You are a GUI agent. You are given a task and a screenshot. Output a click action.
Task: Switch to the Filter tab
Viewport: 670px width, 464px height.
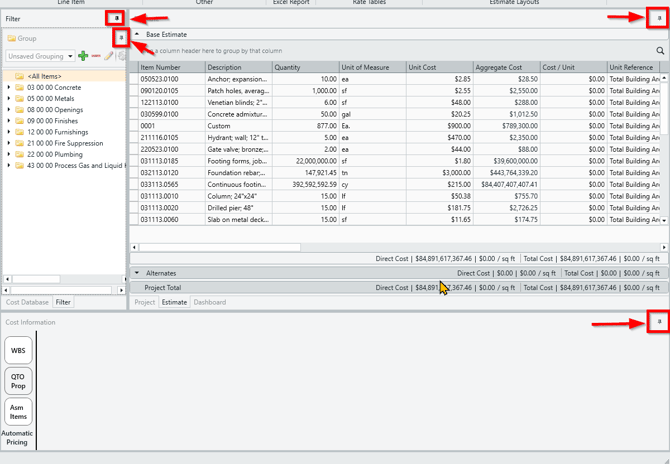63,302
